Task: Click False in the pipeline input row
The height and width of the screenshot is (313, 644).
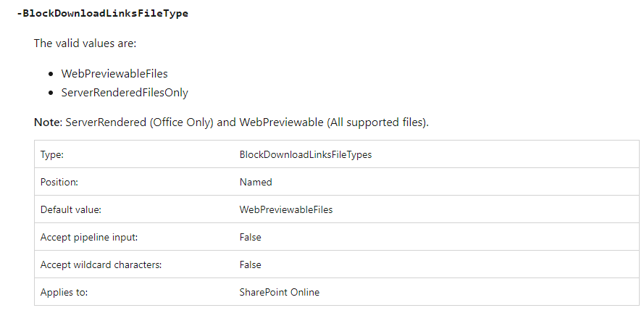Action: [250, 237]
